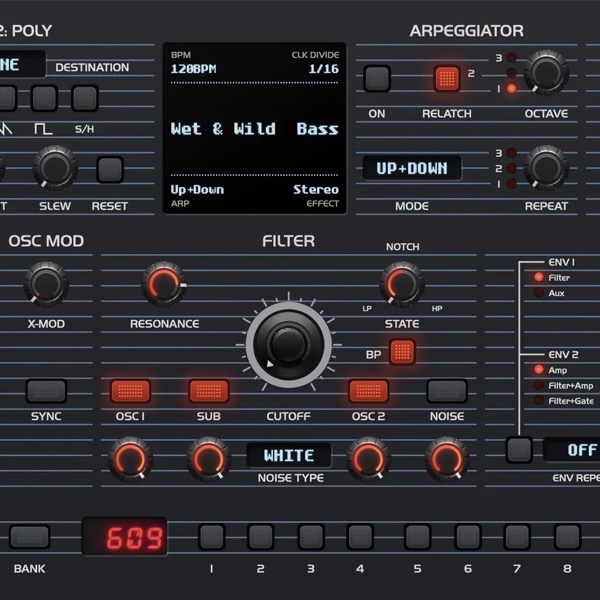This screenshot has width=600, height=600.
Task: Click the 1/16 clock divide value
Action: (324, 69)
